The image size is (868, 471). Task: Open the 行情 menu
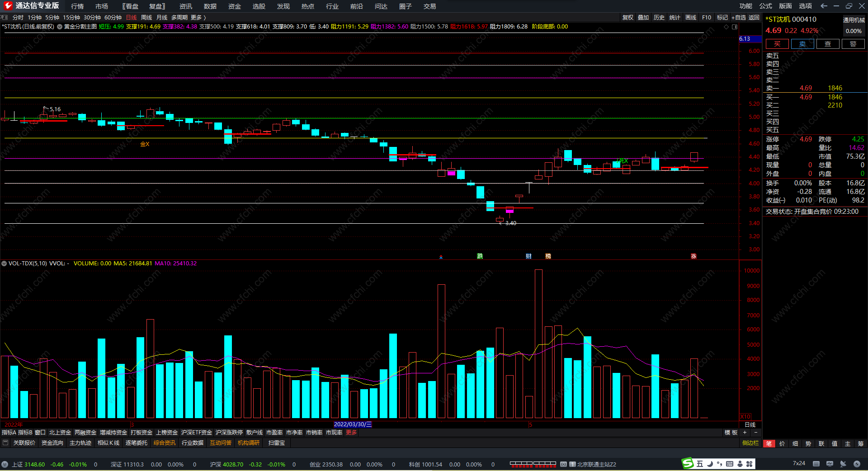(77, 6)
